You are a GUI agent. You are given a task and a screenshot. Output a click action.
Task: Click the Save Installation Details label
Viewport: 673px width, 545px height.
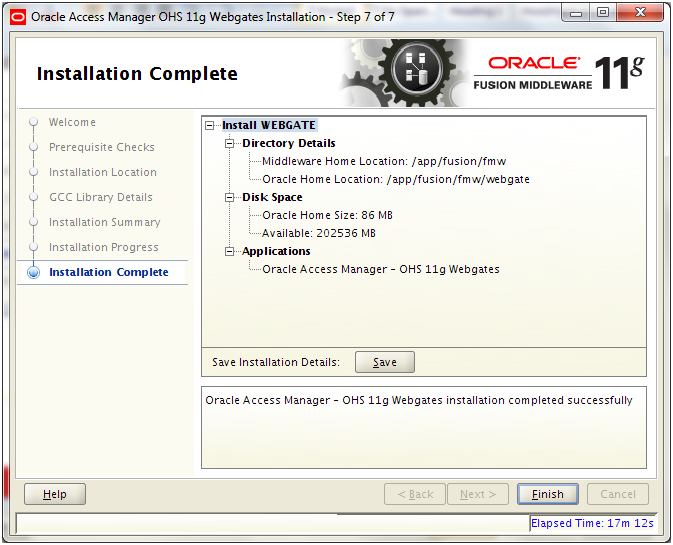276,362
